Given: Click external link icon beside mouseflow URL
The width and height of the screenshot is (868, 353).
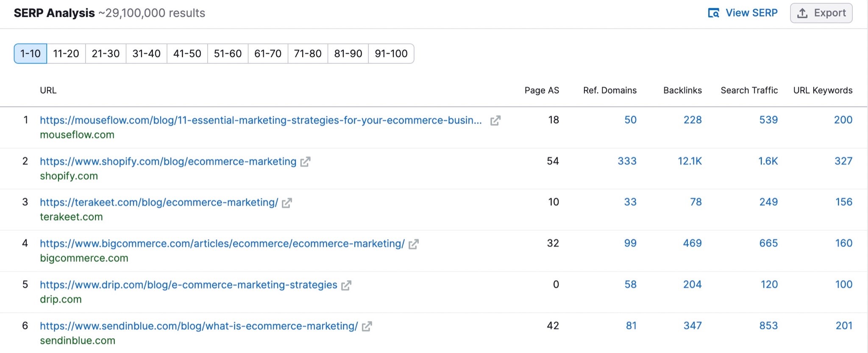Looking at the screenshot, I should (x=495, y=121).
